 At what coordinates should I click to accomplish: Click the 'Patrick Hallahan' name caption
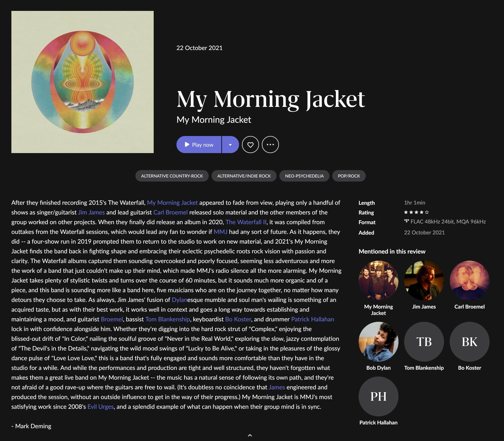pos(378,423)
